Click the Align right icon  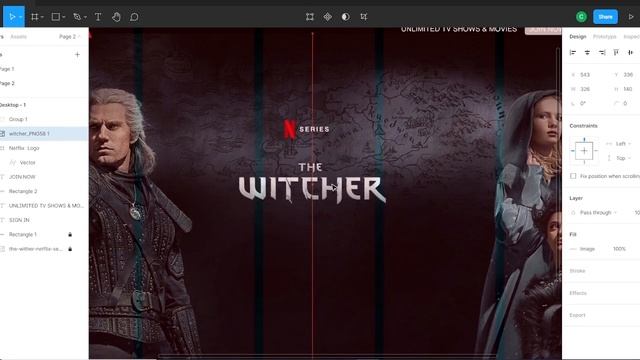click(602, 52)
